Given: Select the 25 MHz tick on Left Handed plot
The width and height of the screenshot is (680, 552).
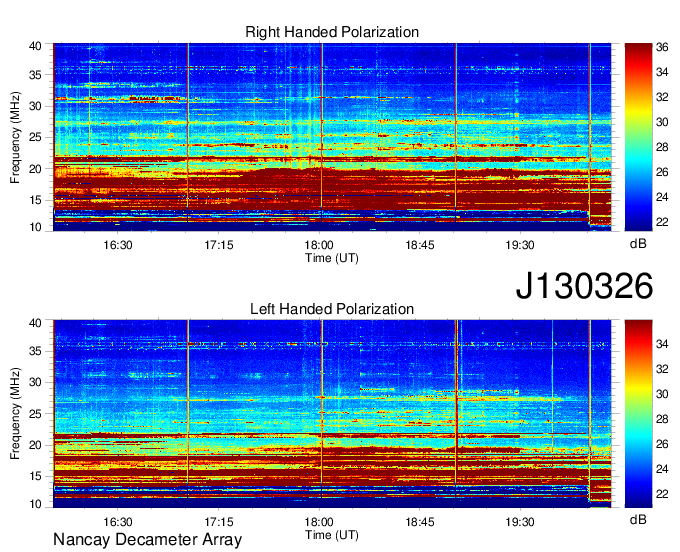Looking at the screenshot, I should (35, 414).
